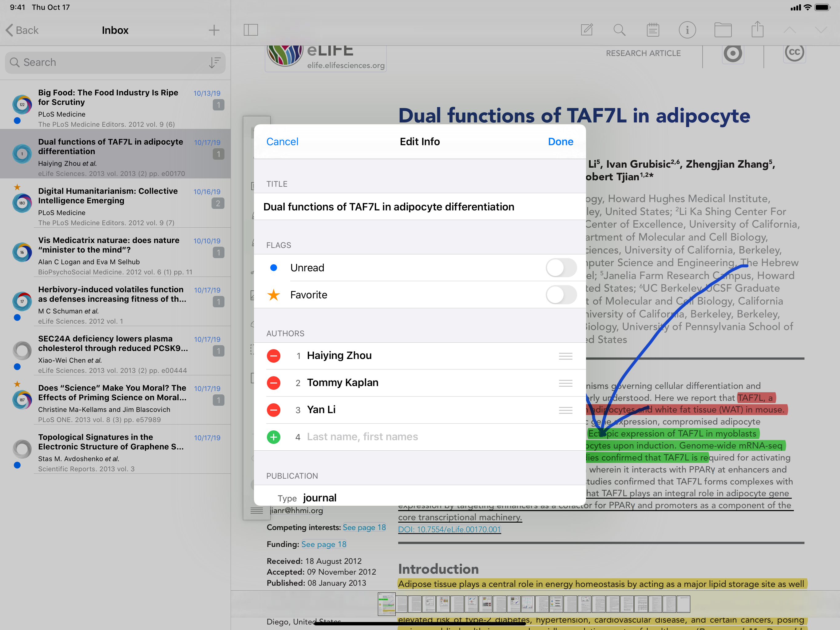Follow Competing interests 'See page 18' link
Image resolution: width=840 pixels, height=630 pixels.
click(x=364, y=527)
